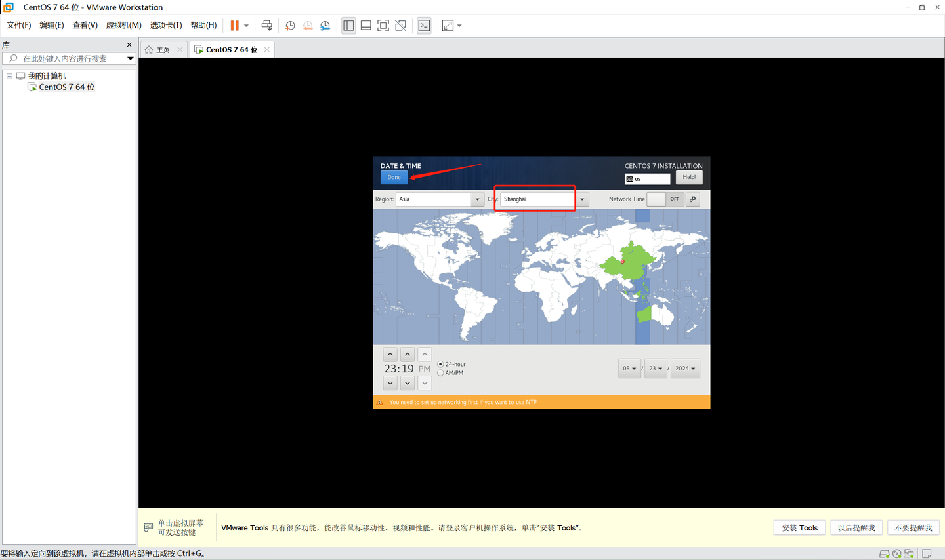Select the AM/PM time format
Viewport: 945px width, 560px height.
click(x=440, y=372)
